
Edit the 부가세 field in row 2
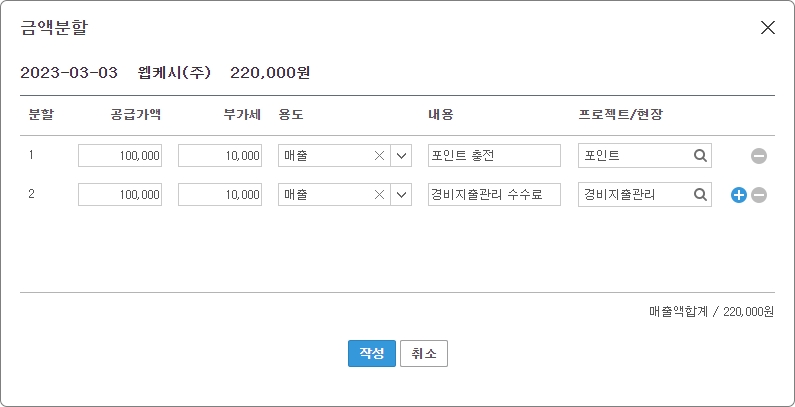220,195
